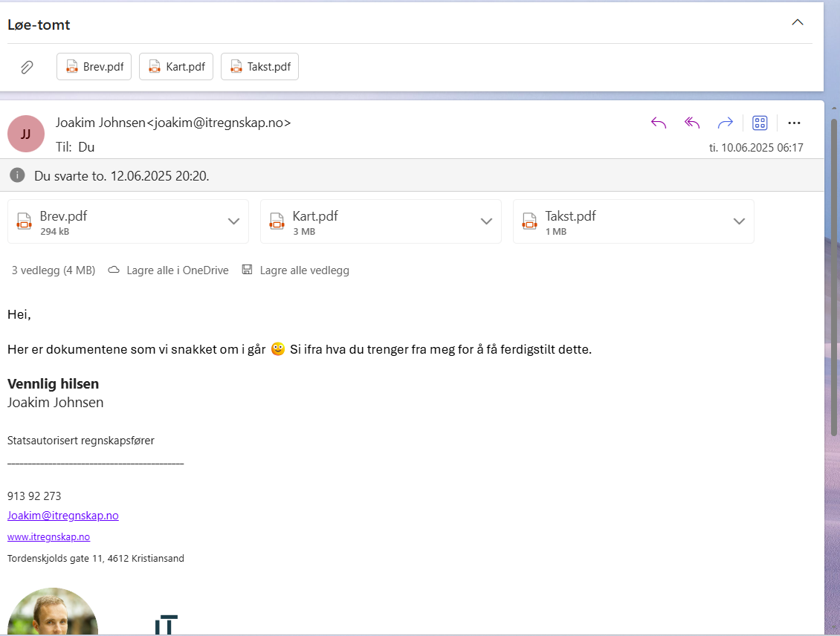Open Kart.pdf chip in top summary bar
The image size is (840, 636).
176,67
